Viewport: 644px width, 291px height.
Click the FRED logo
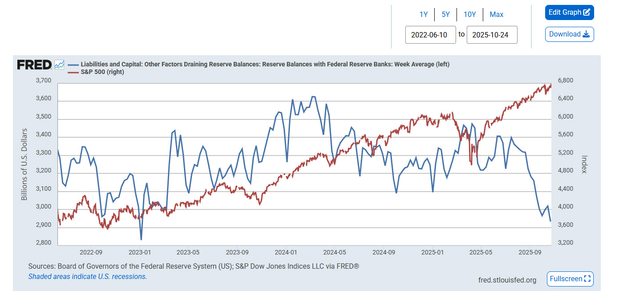pyautogui.click(x=34, y=65)
